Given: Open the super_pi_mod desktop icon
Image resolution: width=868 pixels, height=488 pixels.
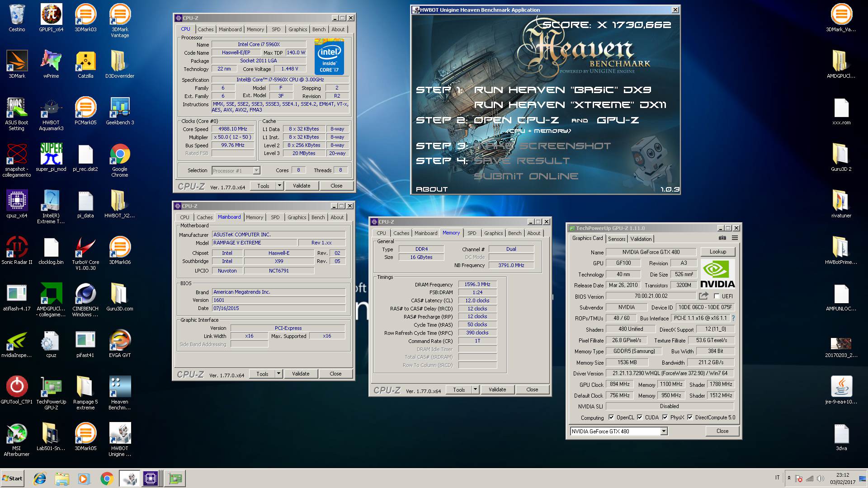Looking at the screenshot, I should coord(51,158).
